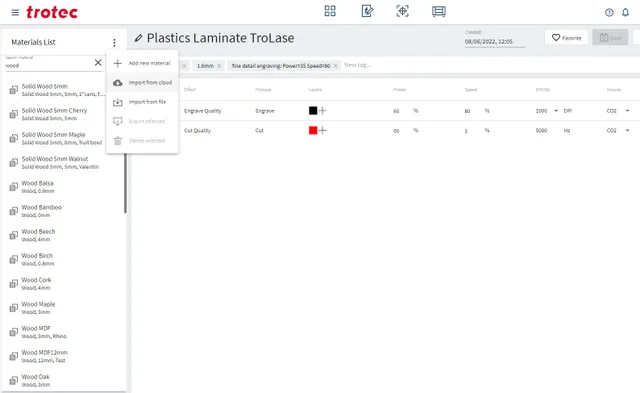Image resolution: width=640 pixels, height=393 pixels.
Task: Click the black engrave color swatch
Action: pyautogui.click(x=313, y=111)
